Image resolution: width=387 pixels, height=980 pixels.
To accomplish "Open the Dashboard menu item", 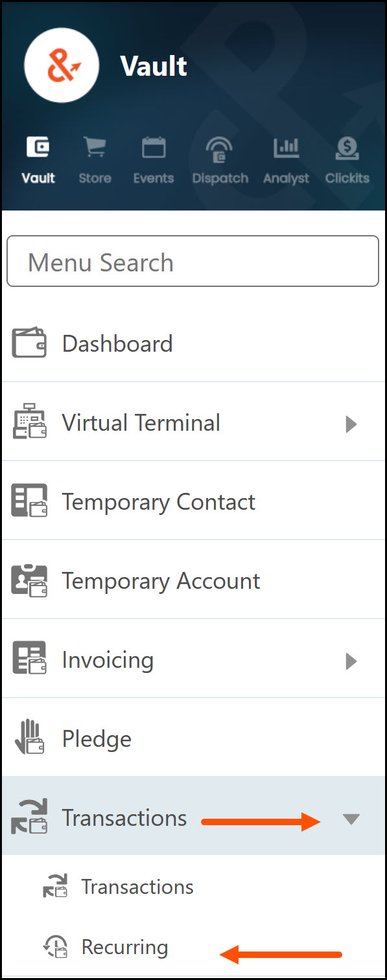I will click(193, 343).
